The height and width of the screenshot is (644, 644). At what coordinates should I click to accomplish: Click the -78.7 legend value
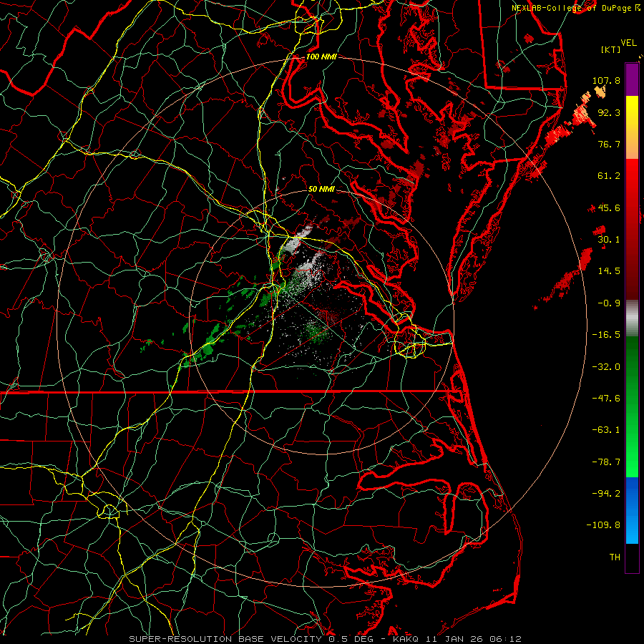(x=606, y=462)
